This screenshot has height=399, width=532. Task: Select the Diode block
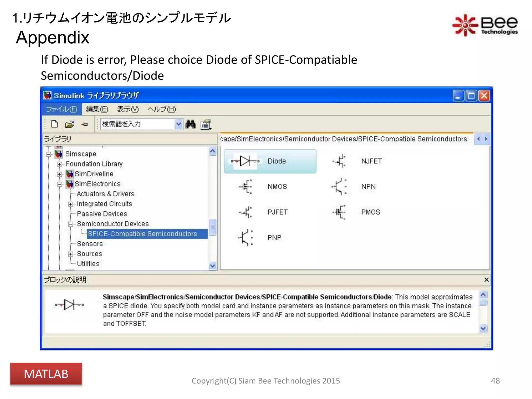click(270, 161)
